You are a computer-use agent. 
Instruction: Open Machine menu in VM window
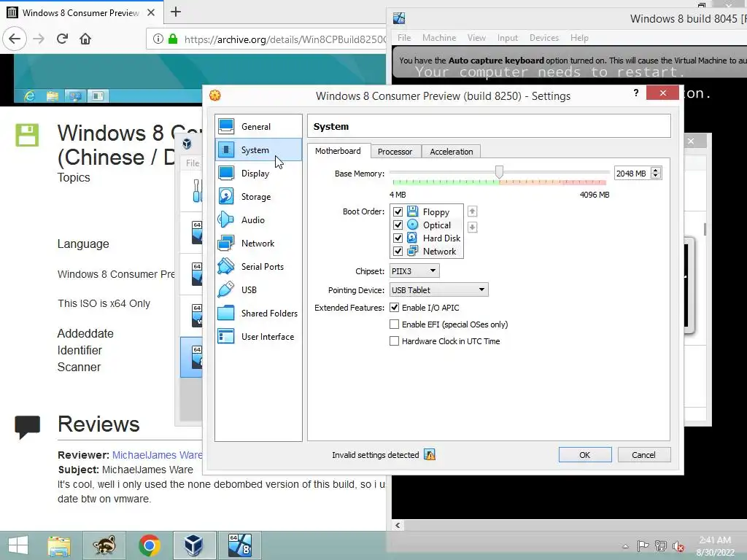pyautogui.click(x=438, y=38)
